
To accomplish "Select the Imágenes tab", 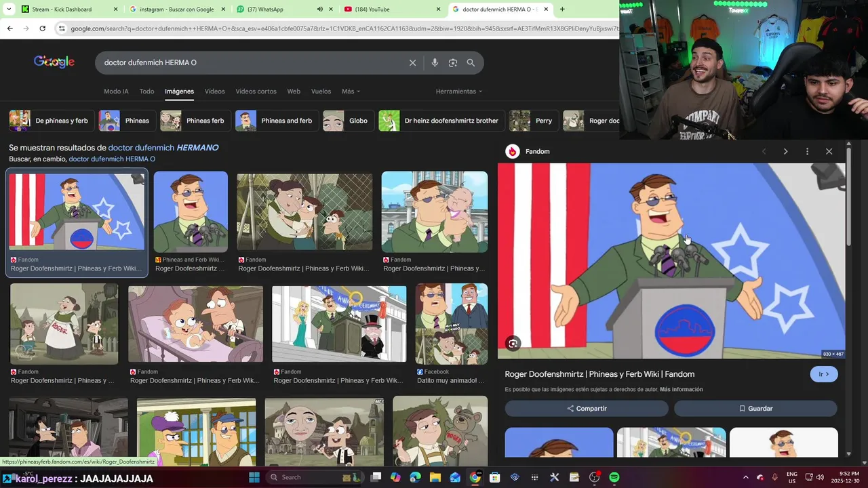I will point(179,91).
